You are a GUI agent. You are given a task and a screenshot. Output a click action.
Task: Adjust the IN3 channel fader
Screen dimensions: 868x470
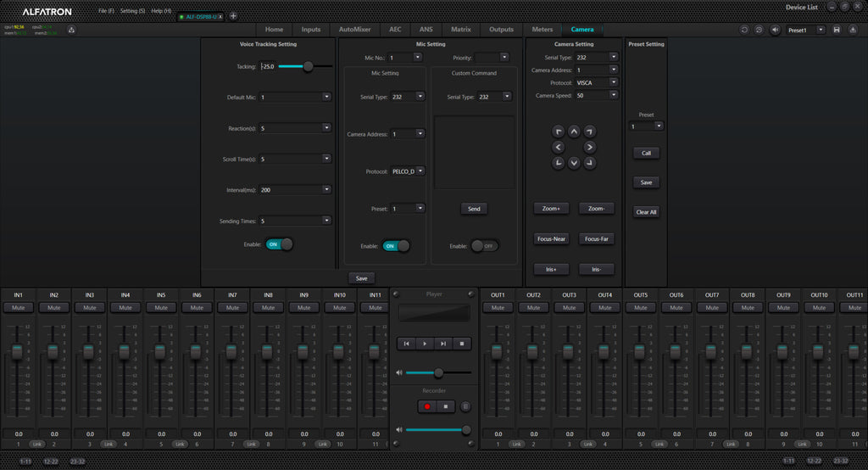click(88, 351)
